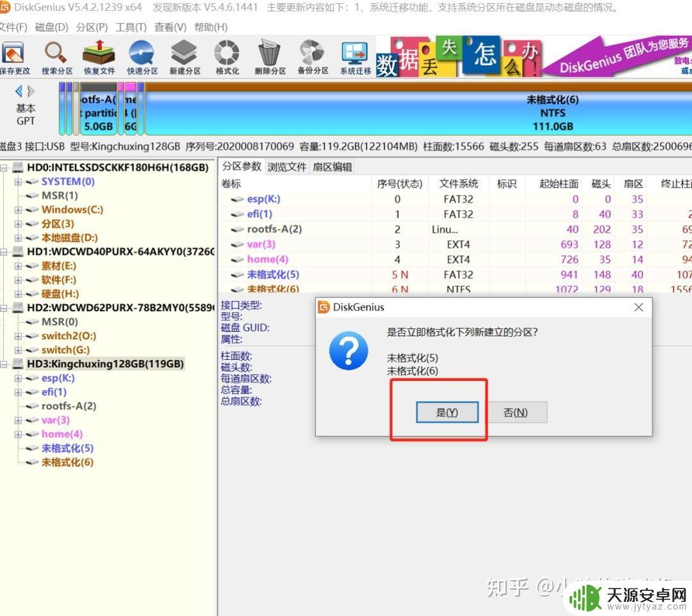Sort by the 卷标 column header
The height and width of the screenshot is (616, 692).
295,184
